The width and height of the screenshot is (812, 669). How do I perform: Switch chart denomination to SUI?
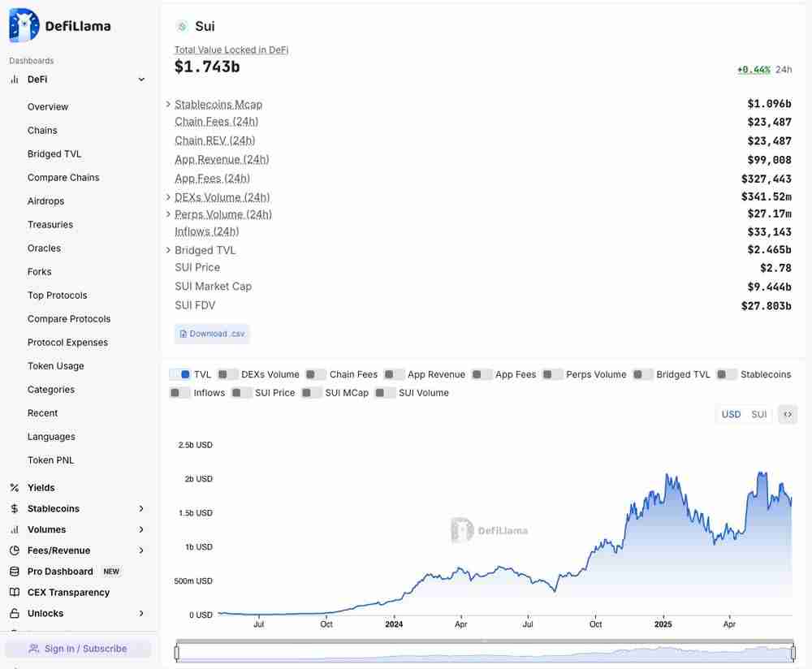coord(758,414)
